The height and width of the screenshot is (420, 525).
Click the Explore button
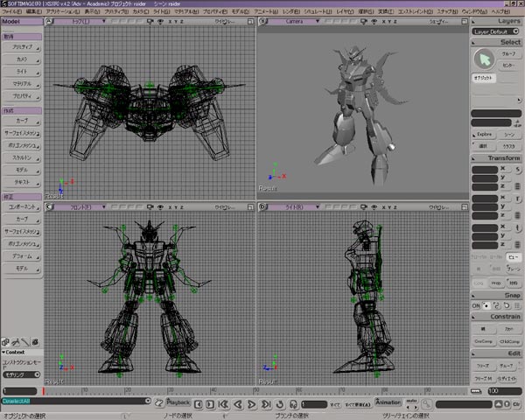(x=484, y=134)
